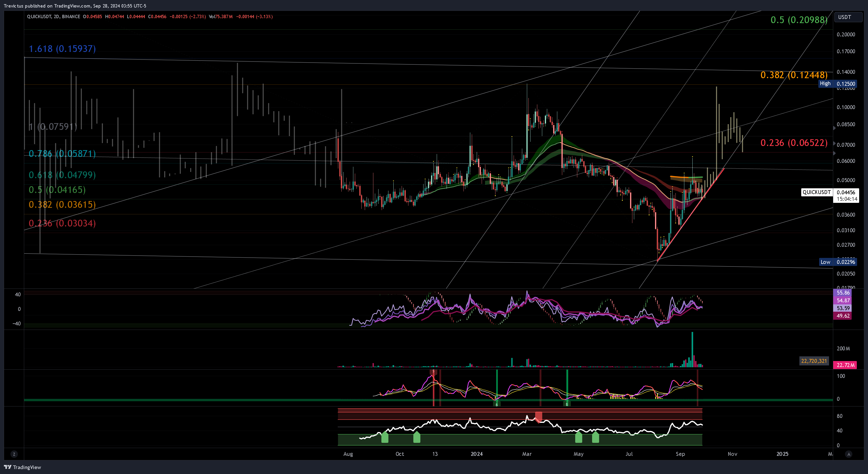The height and width of the screenshot is (474, 868).
Task: Click the tallest green volume bar
Action: pyautogui.click(x=692, y=350)
